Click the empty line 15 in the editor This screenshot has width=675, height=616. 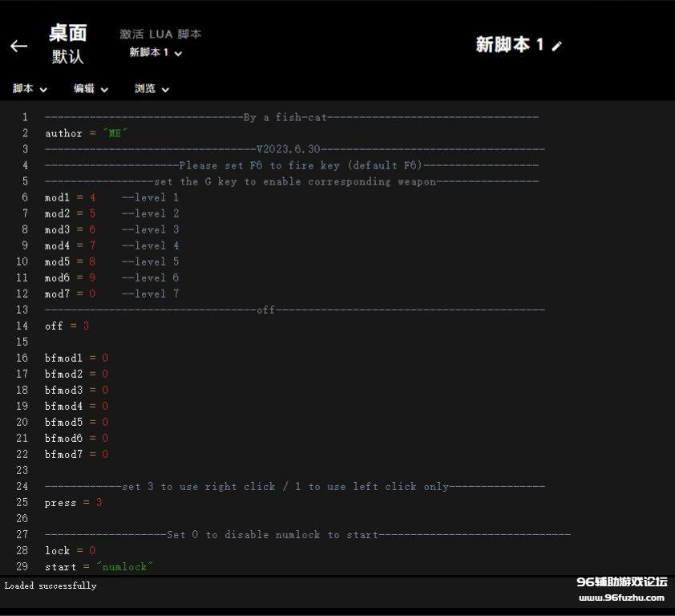point(240,342)
